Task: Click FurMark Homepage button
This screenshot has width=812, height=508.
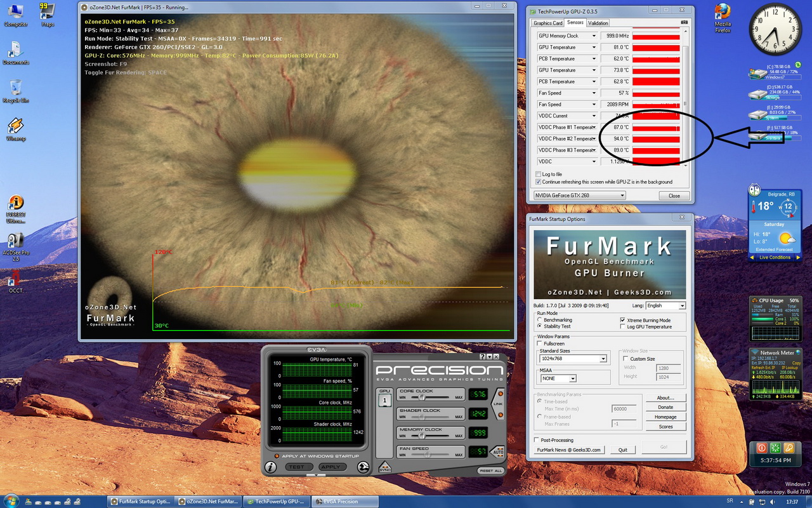Action: (x=666, y=417)
